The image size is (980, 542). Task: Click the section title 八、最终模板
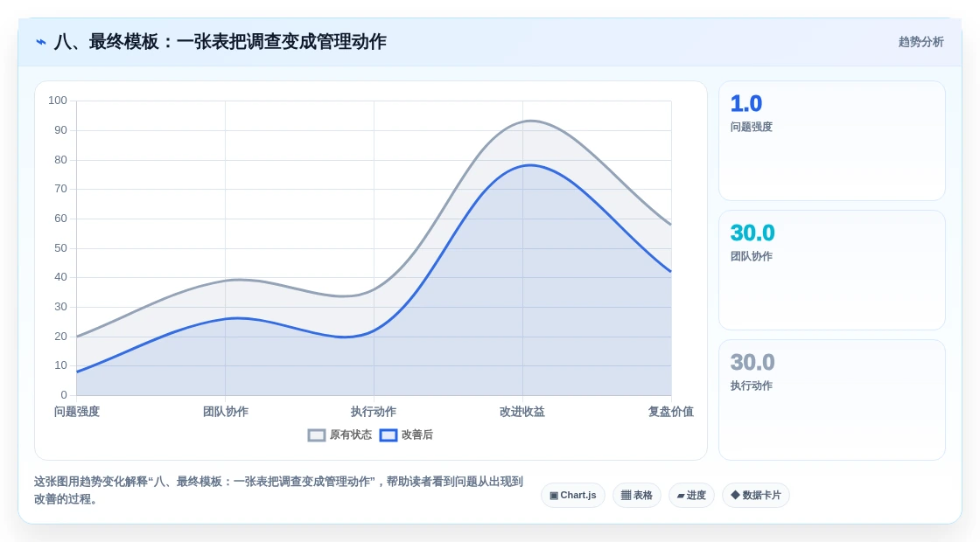(x=220, y=42)
